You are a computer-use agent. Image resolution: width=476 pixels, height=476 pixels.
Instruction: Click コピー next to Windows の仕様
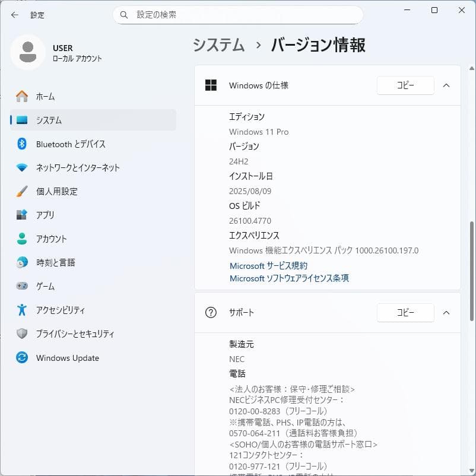click(405, 85)
